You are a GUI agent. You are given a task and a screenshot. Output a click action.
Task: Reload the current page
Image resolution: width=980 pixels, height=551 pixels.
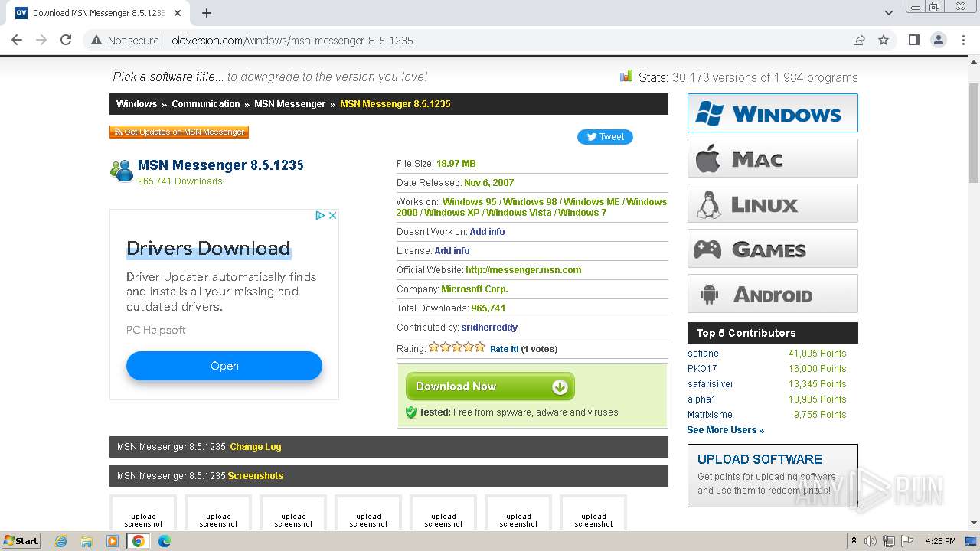[66, 40]
